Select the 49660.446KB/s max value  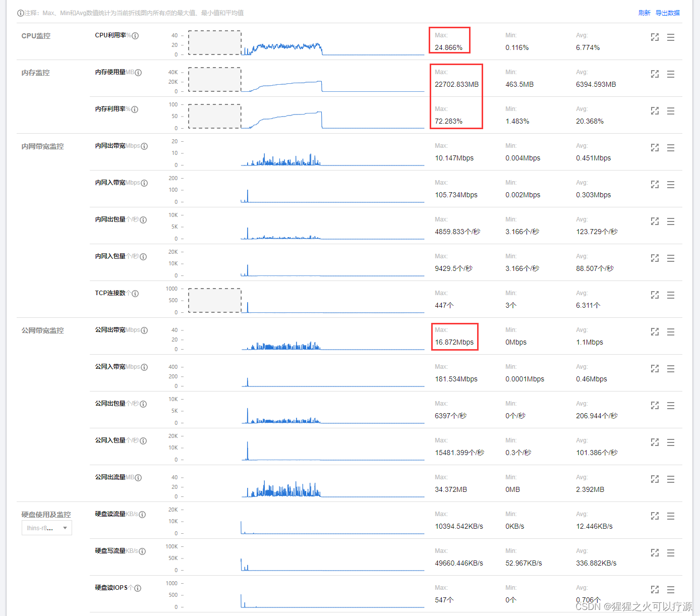458,564
